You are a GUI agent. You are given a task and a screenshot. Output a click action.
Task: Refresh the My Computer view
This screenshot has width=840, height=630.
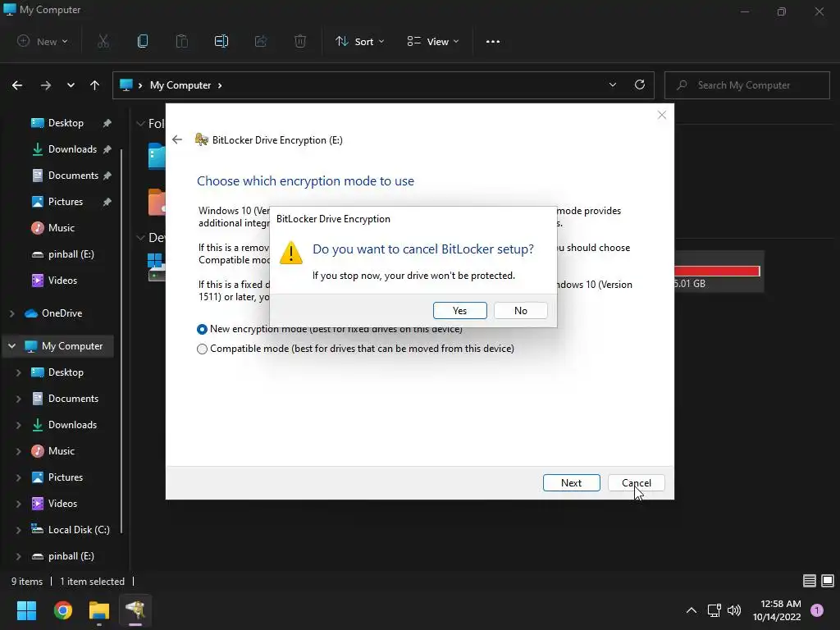[x=640, y=84]
